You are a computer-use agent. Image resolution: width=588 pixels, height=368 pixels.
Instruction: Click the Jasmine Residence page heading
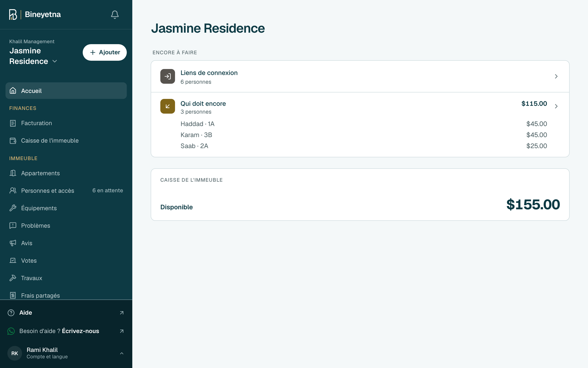(x=208, y=28)
